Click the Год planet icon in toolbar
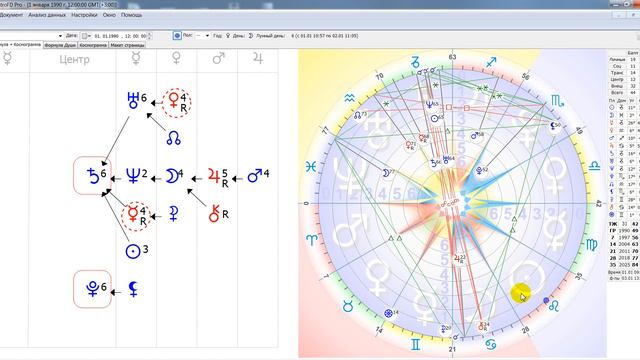Image resolution: width=640 pixels, height=360 pixels. 228,36
